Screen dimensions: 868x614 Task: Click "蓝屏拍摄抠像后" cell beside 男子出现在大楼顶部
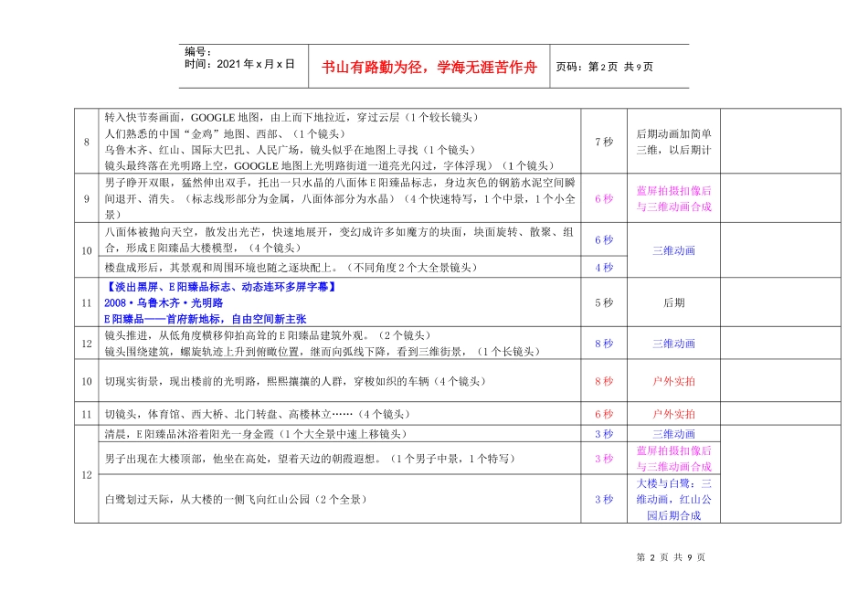coord(673,459)
